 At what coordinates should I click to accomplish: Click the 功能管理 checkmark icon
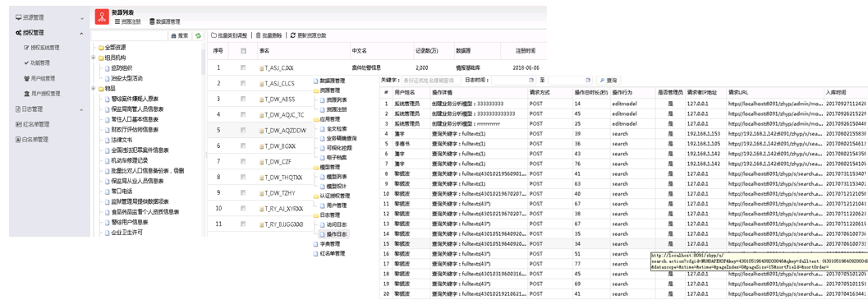click(x=26, y=63)
